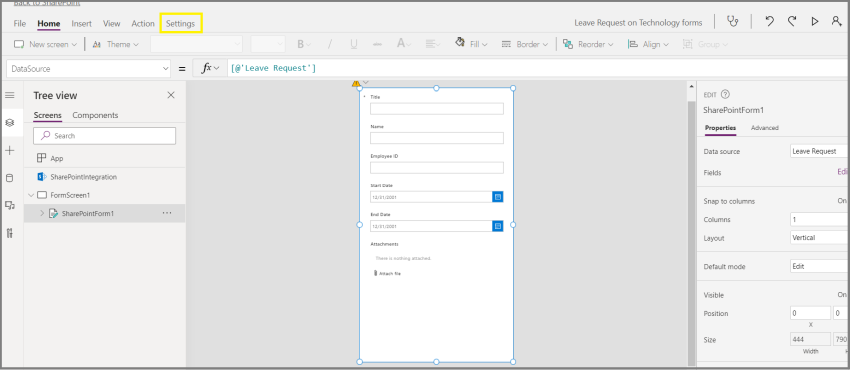Open the Media icon in left rail
This screenshot has height=370, width=850.
9,205
